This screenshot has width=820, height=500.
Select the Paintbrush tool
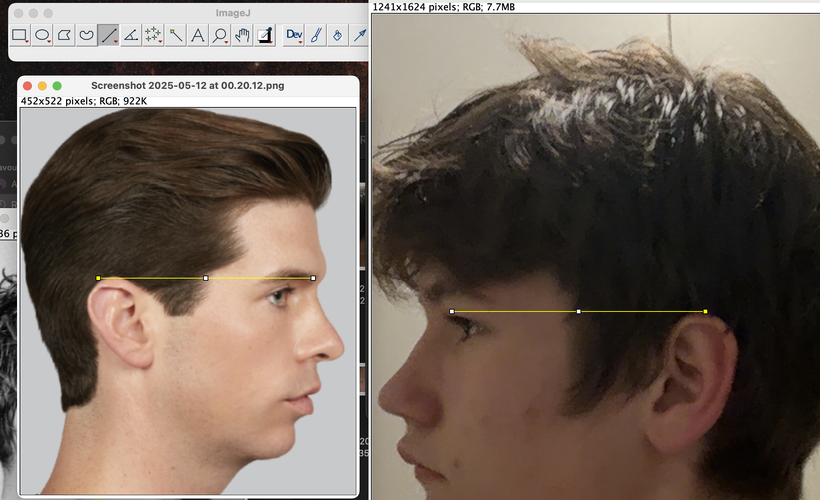click(x=316, y=36)
